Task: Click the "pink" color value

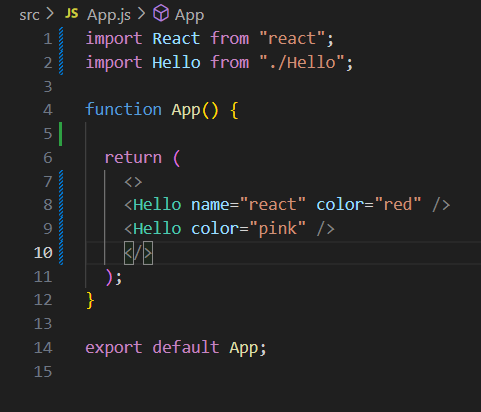Action: tap(278, 229)
